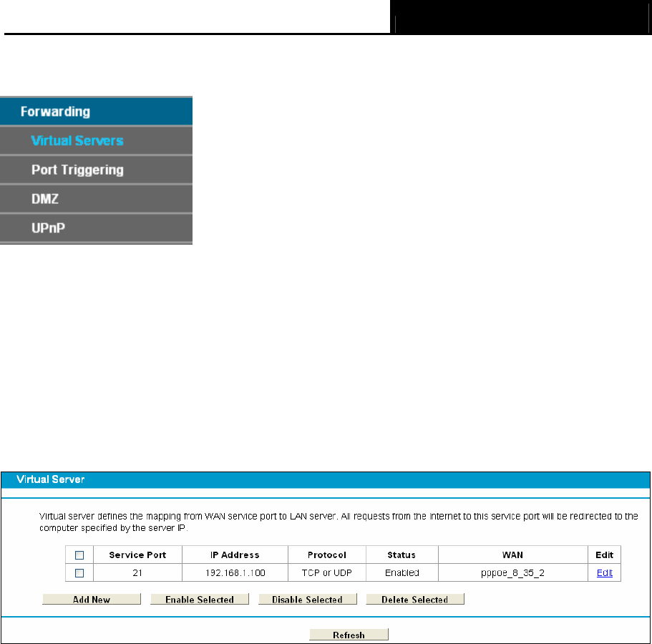Click the WAN column header
Image resolution: width=652 pixels, height=644 pixels.
click(x=512, y=555)
